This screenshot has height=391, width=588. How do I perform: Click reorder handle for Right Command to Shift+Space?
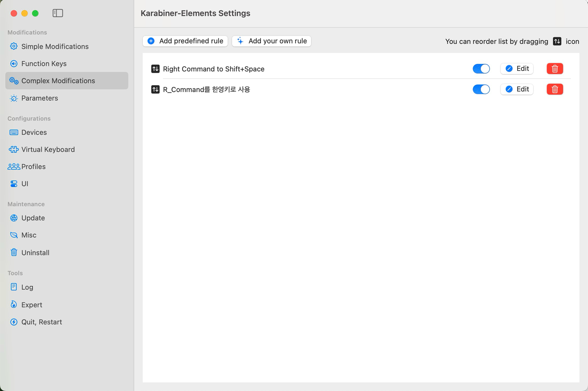pyautogui.click(x=155, y=69)
